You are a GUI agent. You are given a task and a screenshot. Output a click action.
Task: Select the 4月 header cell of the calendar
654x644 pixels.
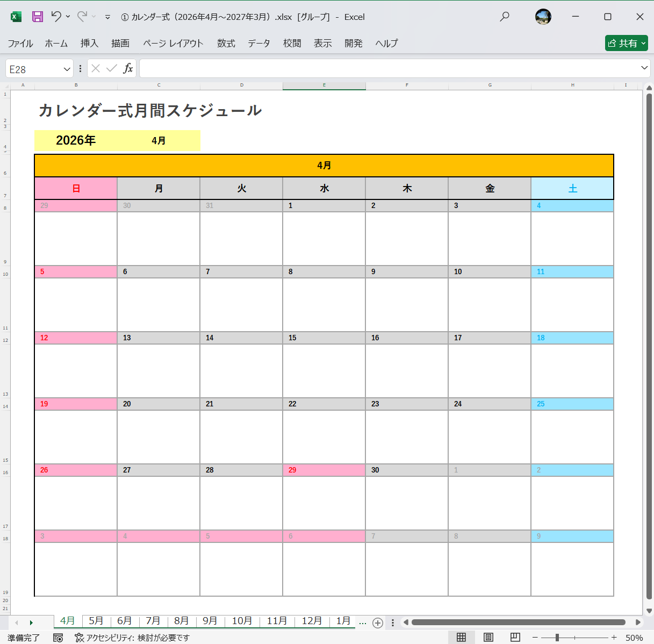pyautogui.click(x=324, y=165)
